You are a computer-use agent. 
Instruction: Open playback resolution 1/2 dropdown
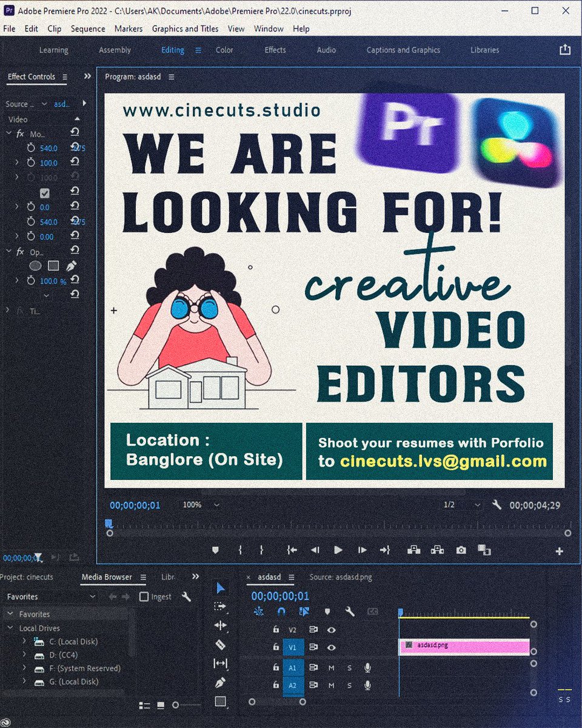point(478,505)
